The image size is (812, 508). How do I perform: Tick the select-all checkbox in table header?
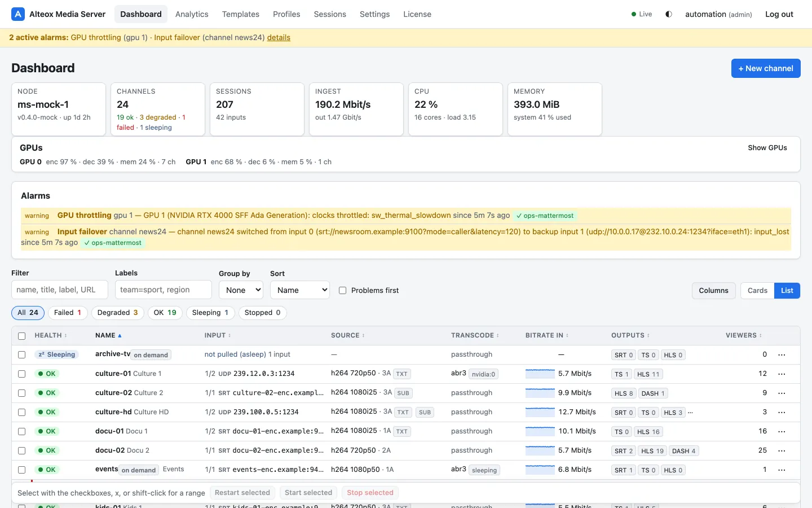22,336
